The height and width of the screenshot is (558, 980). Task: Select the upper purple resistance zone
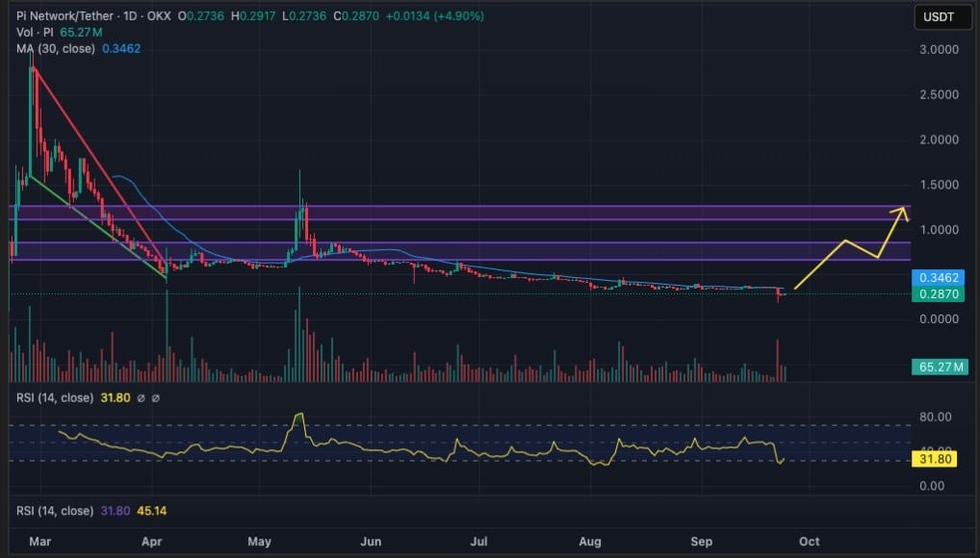[x=459, y=213]
